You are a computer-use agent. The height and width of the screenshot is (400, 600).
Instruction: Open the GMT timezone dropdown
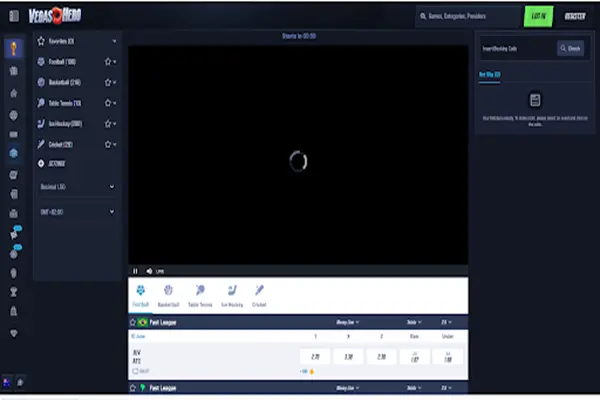coord(77,212)
